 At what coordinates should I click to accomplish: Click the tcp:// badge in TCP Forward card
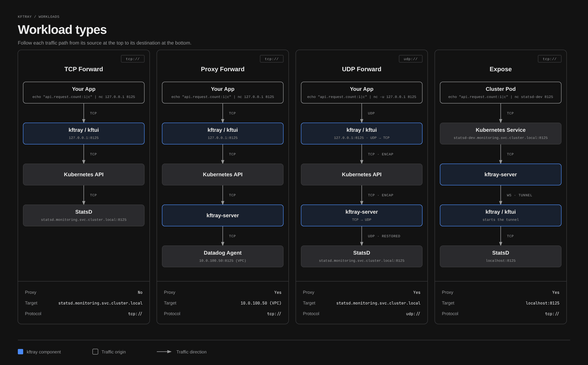[133, 59]
